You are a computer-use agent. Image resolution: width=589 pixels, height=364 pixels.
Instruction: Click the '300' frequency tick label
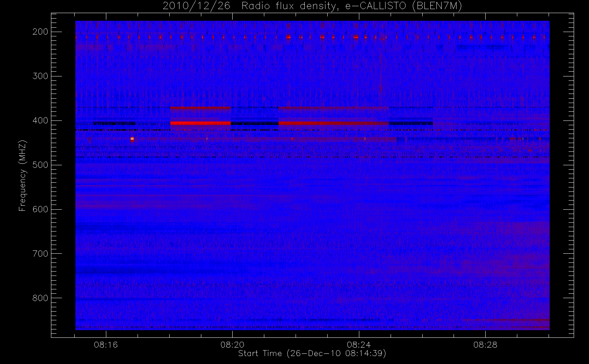pyautogui.click(x=40, y=76)
